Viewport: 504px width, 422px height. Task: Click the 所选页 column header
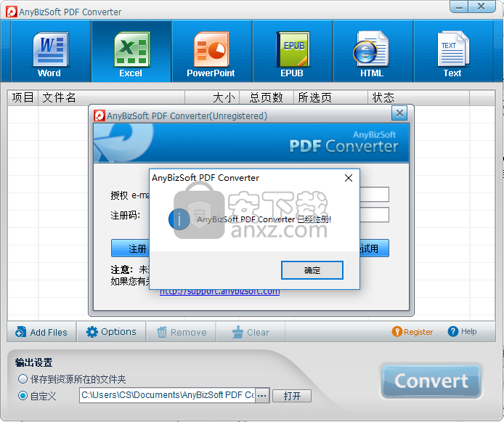[330, 97]
